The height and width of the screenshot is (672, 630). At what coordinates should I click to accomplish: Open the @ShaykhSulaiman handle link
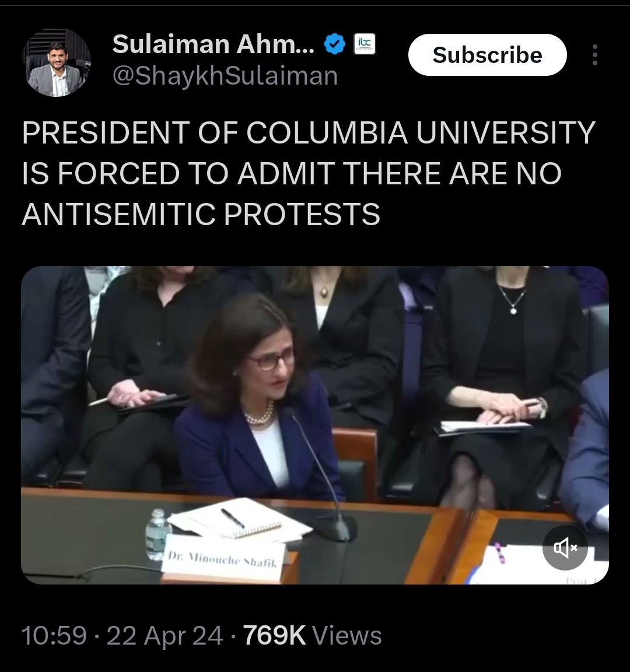pyautogui.click(x=225, y=76)
